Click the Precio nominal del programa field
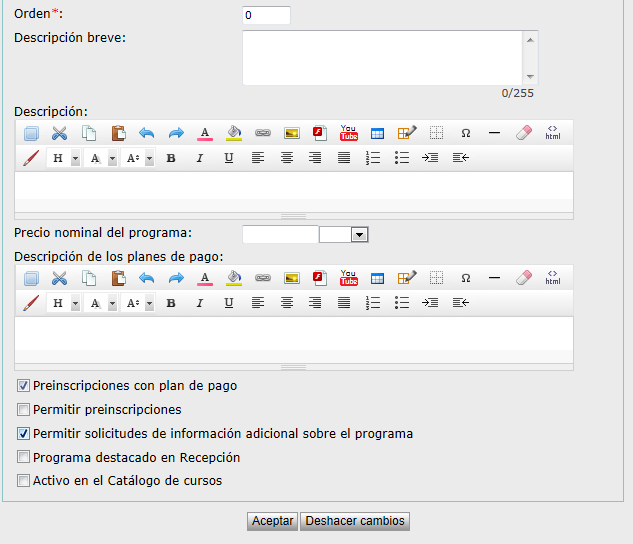The height and width of the screenshot is (544, 633). coord(280,234)
